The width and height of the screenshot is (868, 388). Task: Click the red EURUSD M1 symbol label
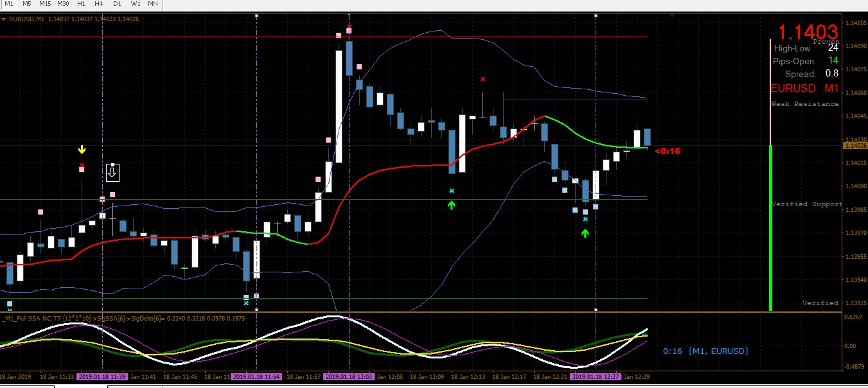pos(805,89)
